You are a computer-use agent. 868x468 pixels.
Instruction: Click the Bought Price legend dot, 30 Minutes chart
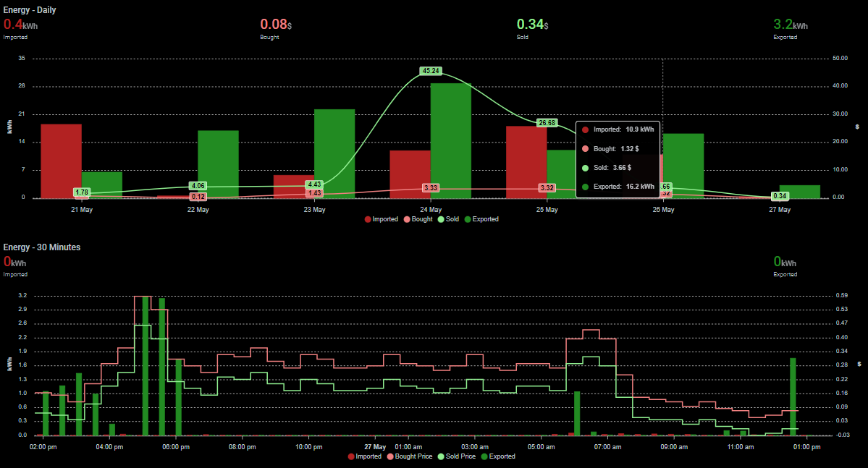pyautogui.click(x=390, y=456)
